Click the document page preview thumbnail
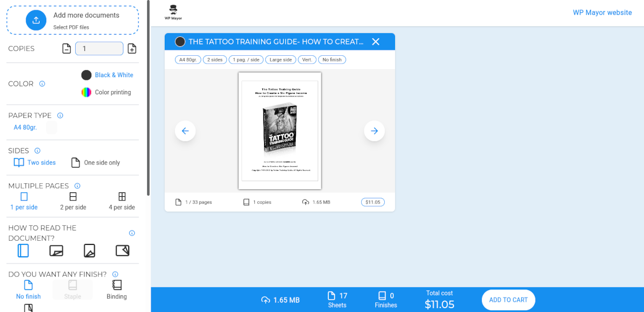 (x=280, y=131)
